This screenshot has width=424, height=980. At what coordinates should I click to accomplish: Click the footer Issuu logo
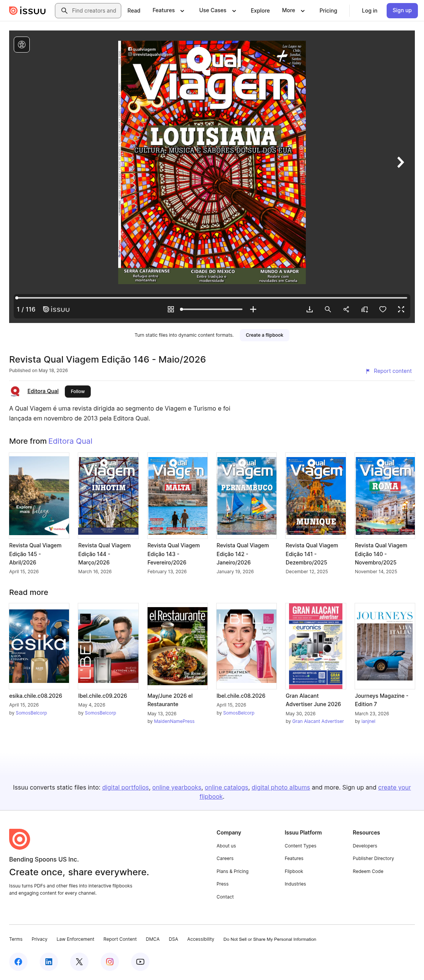[19, 839]
